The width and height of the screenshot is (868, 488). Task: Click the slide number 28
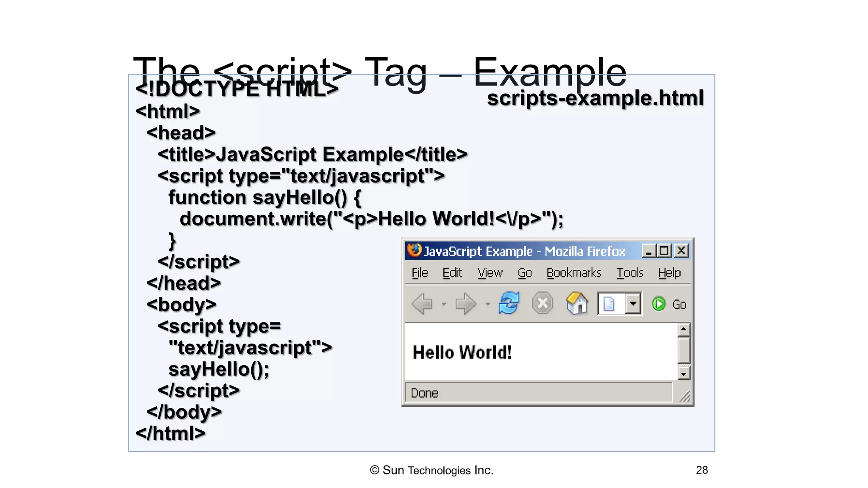702,470
